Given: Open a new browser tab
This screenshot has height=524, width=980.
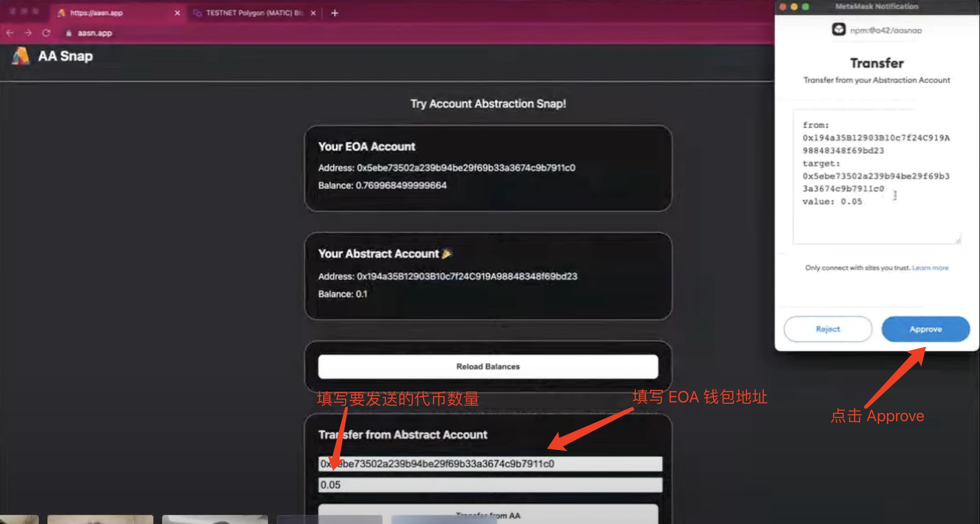Looking at the screenshot, I should pyautogui.click(x=335, y=13).
